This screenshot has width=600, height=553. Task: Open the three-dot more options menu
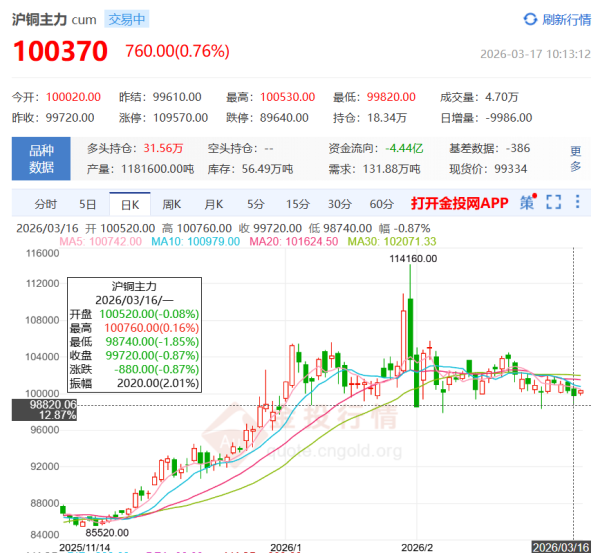tap(577, 202)
